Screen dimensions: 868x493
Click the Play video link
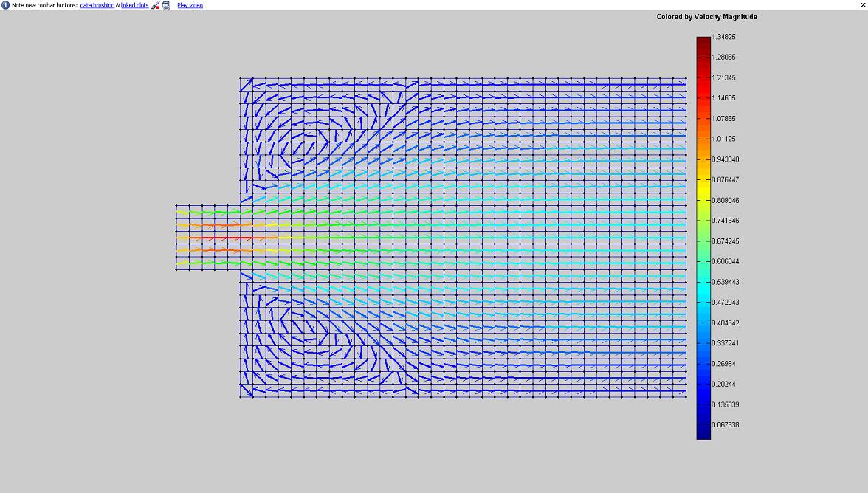(x=190, y=5)
